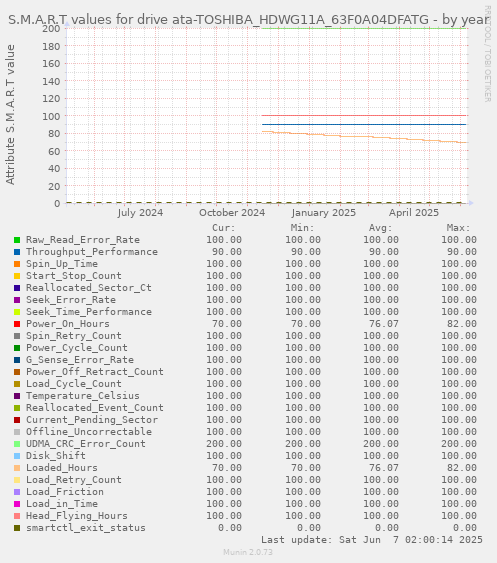Click the Raw_Read_Error_Rate green legend swatch
Image resolution: width=497 pixels, height=563 pixels.
tap(17, 240)
